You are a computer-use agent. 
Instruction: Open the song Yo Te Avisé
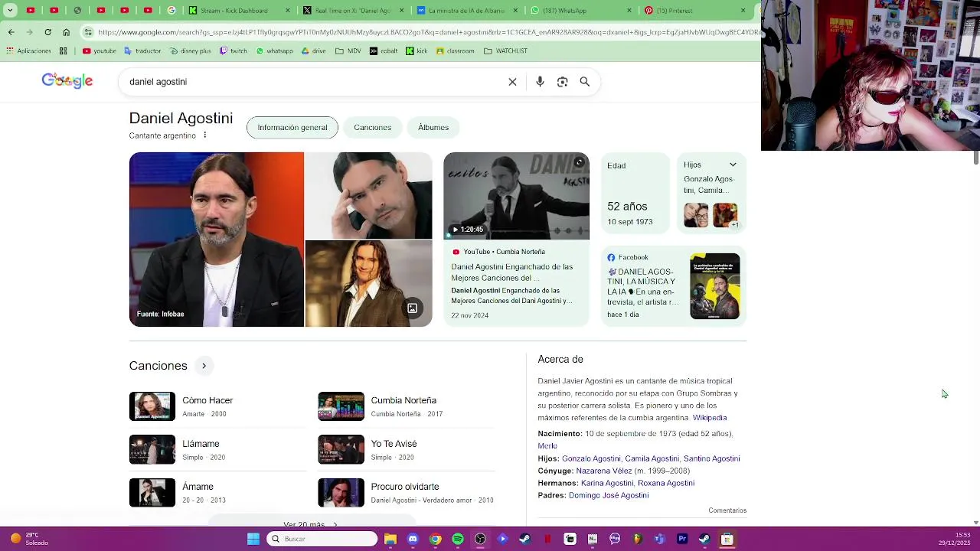point(407,450)
